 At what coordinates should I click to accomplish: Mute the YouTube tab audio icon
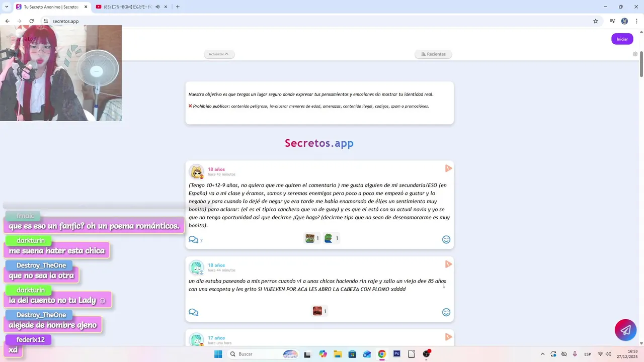pos(157,7)
